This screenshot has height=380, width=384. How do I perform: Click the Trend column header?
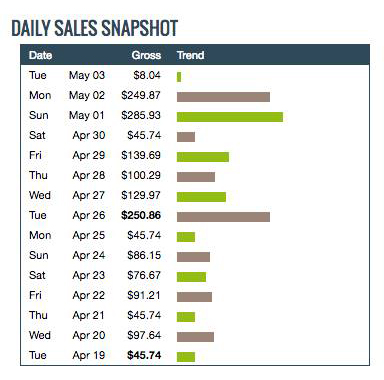(190, 55)
